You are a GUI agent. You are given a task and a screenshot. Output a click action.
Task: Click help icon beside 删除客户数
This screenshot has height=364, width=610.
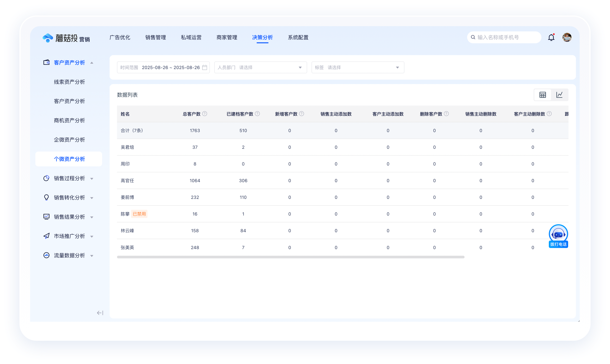446,114
